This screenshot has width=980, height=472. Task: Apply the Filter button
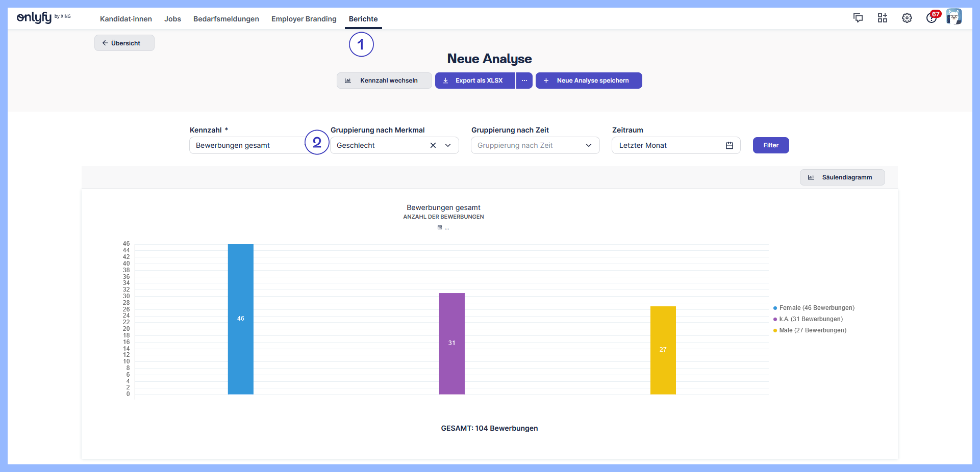(770, 145)
